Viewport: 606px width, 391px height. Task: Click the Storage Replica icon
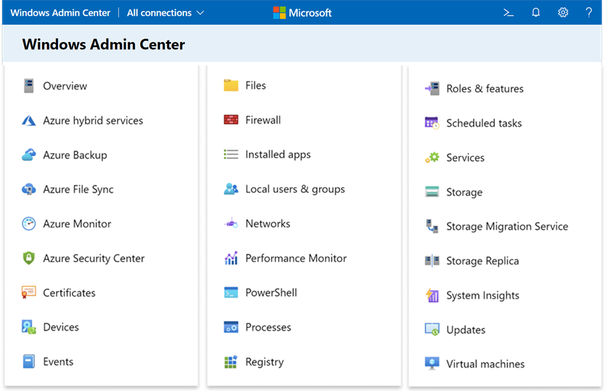tap(432, 261)
